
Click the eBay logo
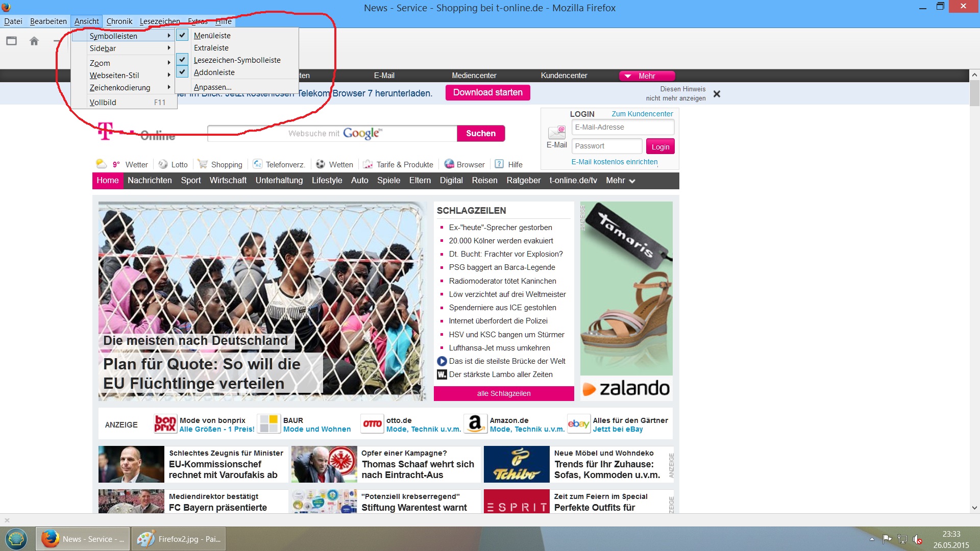578,424
